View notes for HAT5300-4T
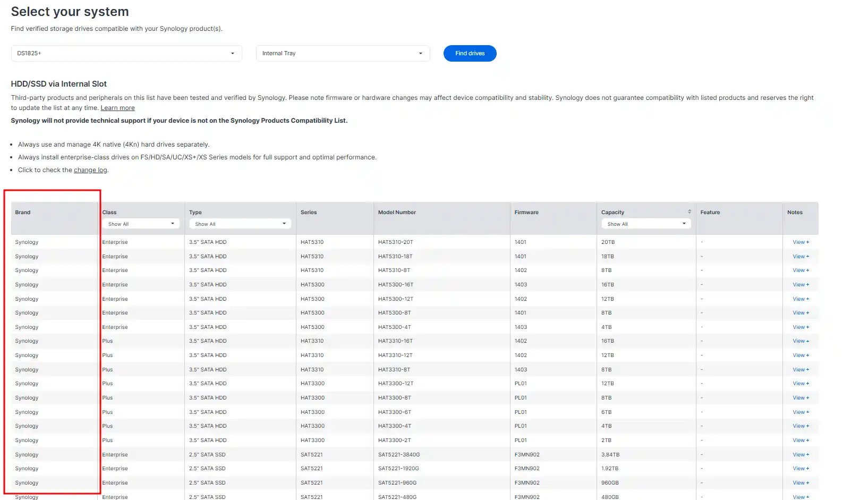The height and width of the screenshot is (500, 868). coord(801,327)
